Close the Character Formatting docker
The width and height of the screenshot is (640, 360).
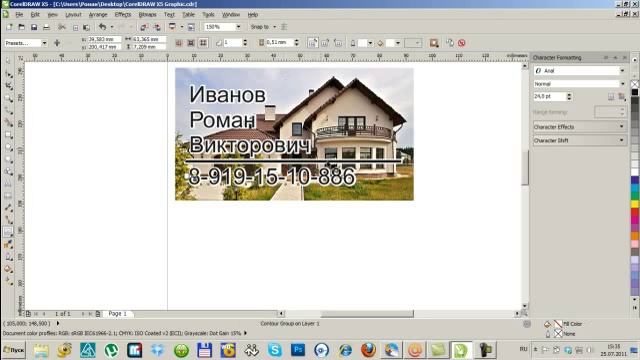tap(624, 58)
